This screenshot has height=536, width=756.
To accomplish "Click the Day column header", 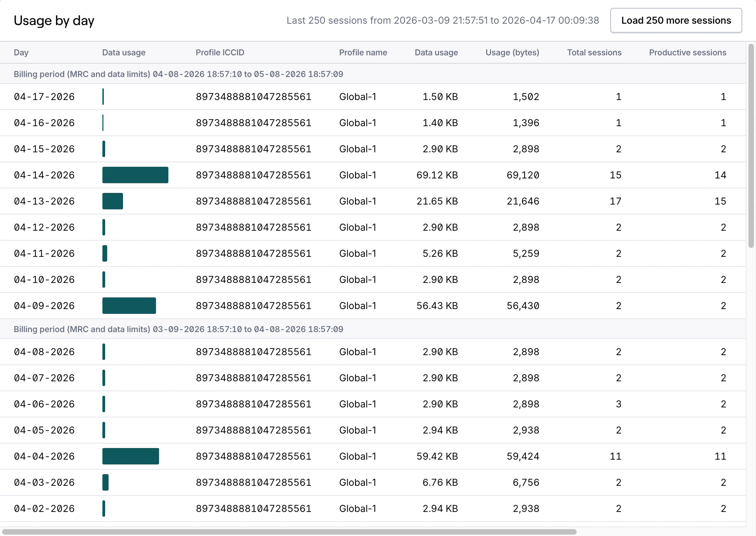I will click(x=21, y=52).
